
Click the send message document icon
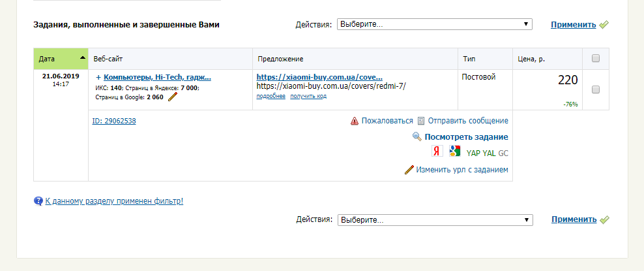[421, 121]
